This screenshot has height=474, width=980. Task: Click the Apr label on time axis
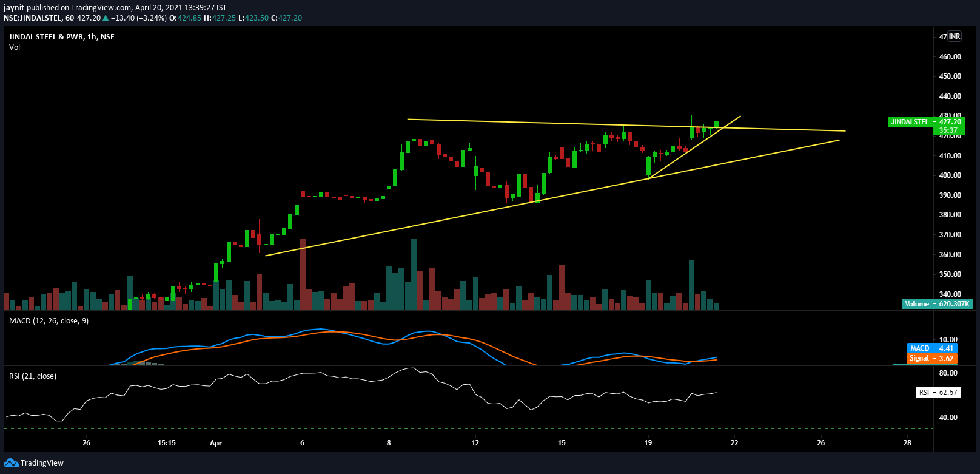216,443
